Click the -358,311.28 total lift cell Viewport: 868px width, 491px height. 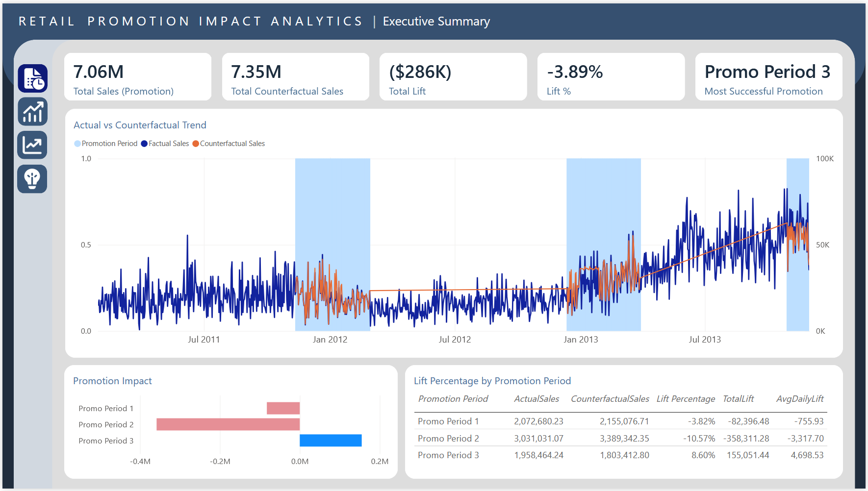click(746, 439)
